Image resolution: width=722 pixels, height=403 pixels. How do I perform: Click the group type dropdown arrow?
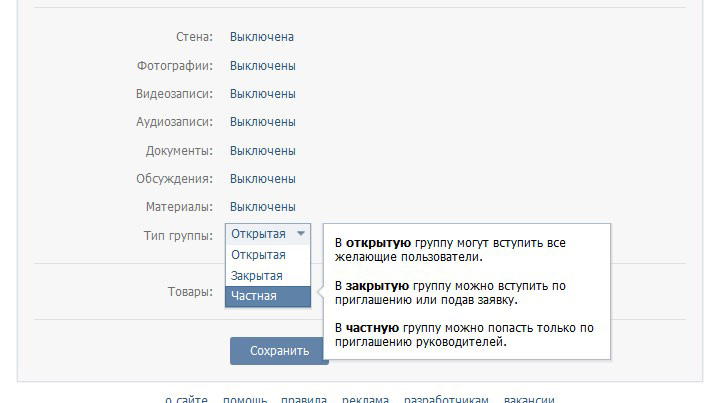coord(300,235)
